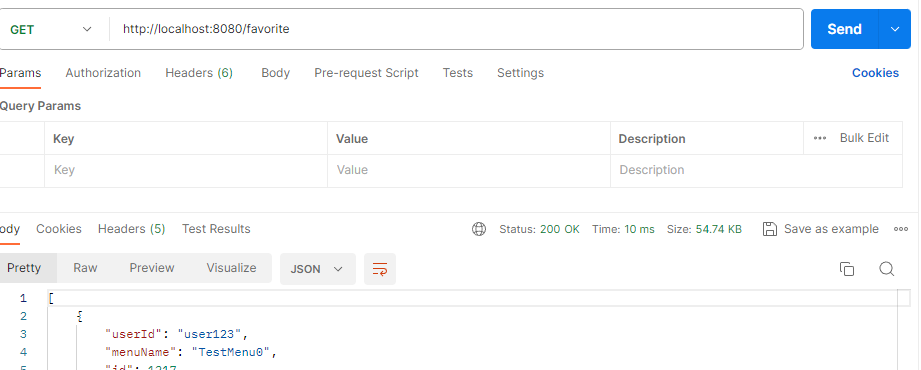Screen dimensions: 921x370
Task: Click the Status: 200 OK text
Action: pos(539,229)
